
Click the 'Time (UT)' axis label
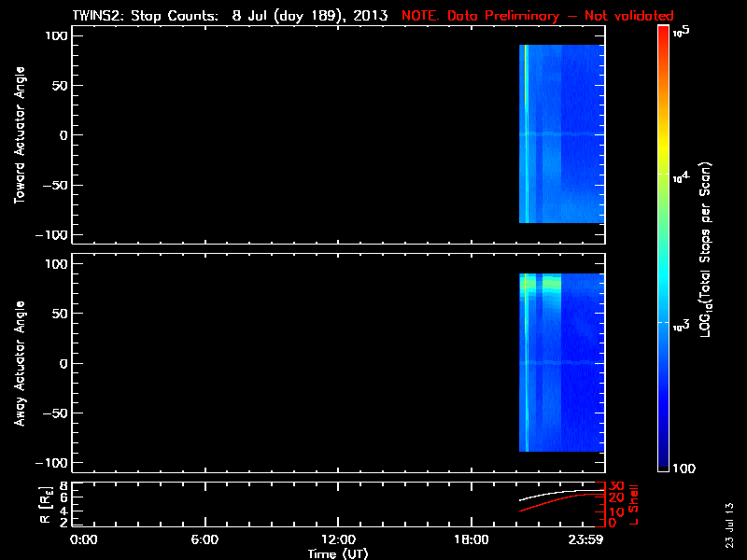tap(340, 553)
